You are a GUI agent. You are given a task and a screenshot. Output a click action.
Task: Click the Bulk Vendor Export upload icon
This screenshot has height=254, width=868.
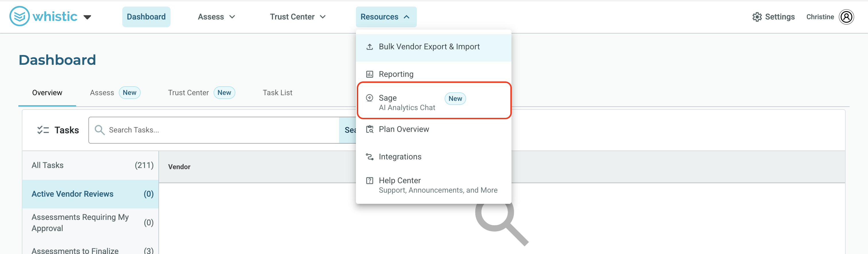[370, 47]
